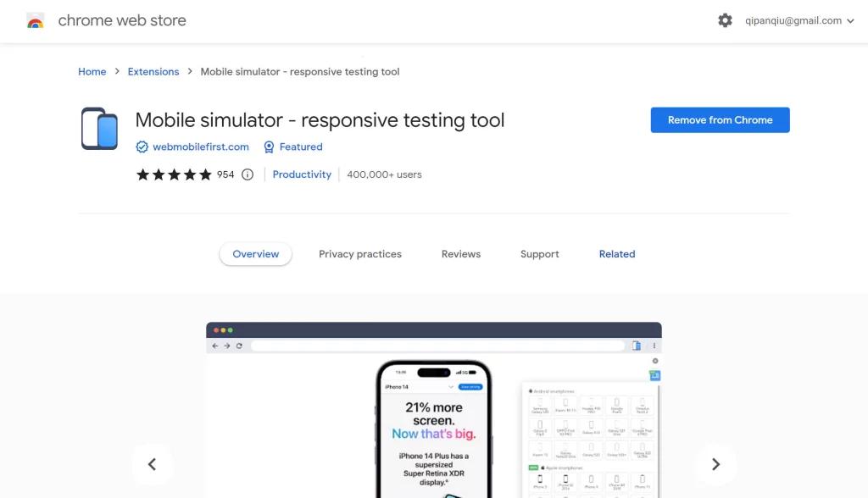The image size is (868, 498).
Task: Visit webmobilefirst.com publisher link
Action: point(200,147)
